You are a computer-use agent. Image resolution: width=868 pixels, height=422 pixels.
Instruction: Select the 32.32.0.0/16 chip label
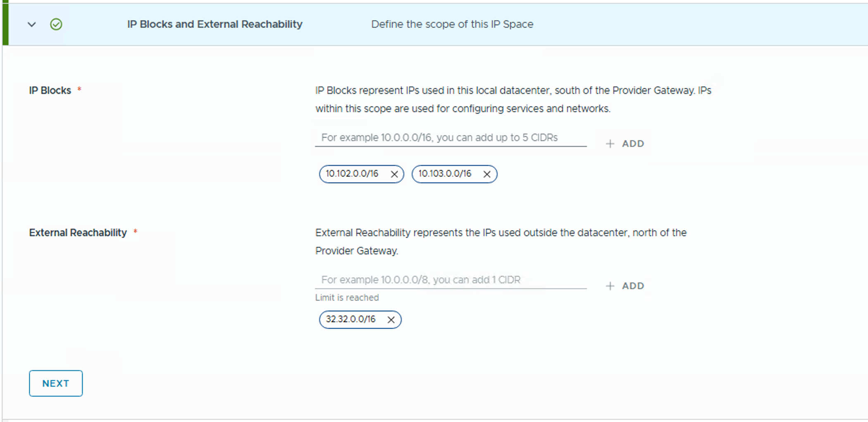(x=351, y=319)
